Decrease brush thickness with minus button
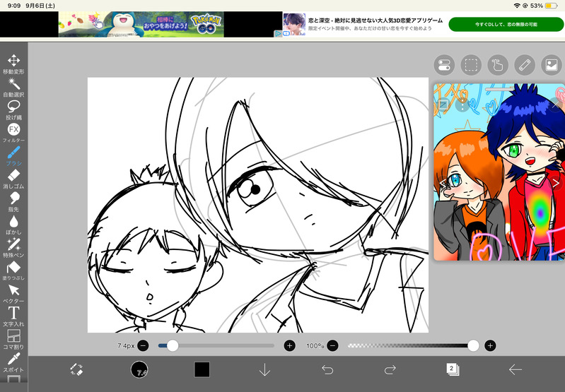 pyautogui.click(x=143, y=346)
